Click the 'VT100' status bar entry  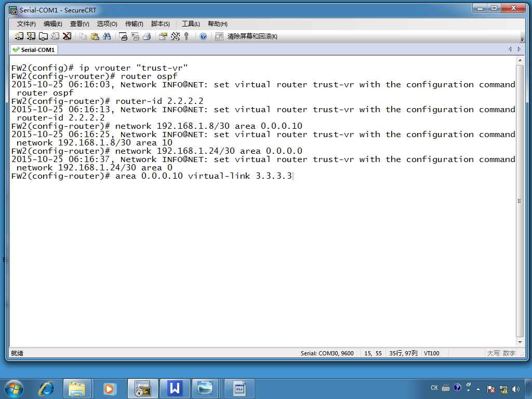coord(432,353)
